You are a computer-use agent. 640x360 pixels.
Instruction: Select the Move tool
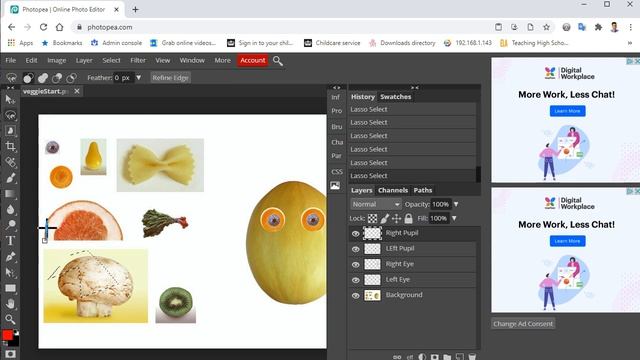click(x=10, y=99)
